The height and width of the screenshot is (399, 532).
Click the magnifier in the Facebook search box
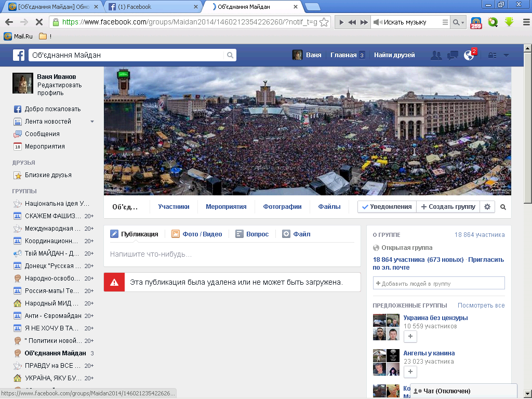coord(230,55)
